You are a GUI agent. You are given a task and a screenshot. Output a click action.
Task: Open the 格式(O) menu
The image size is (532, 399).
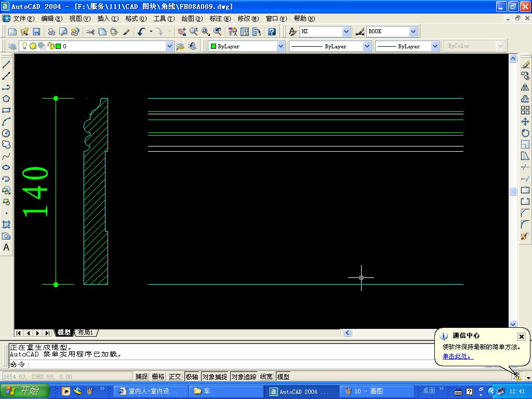tap(136, 19)
